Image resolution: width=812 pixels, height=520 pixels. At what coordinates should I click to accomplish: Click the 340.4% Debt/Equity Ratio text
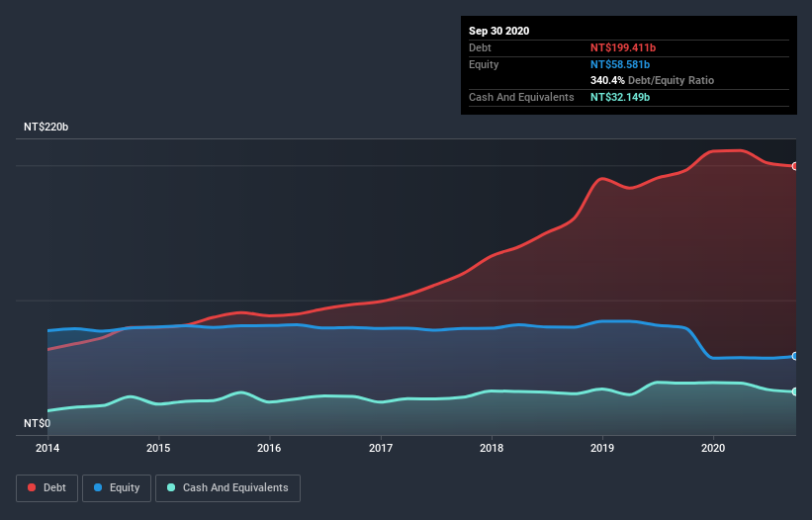coord(652,80)
